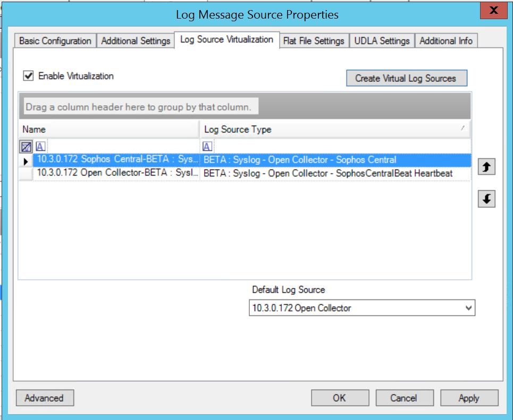Open the Additional Settings tab

point(136,41)
